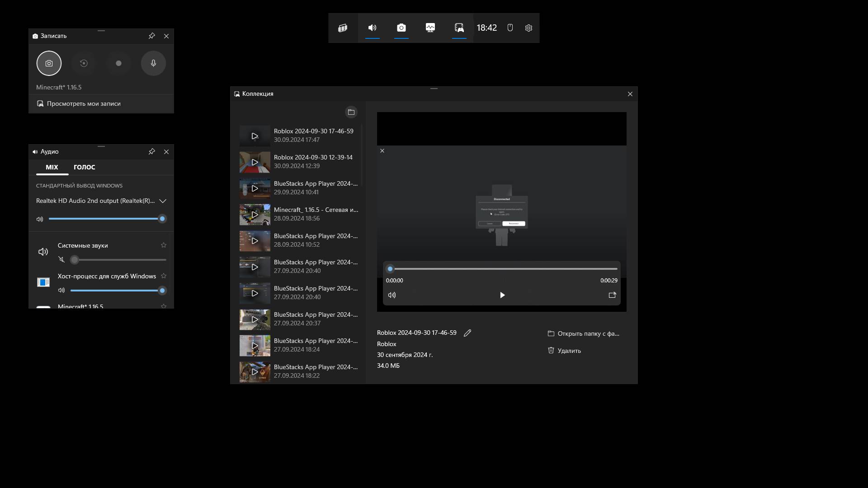The image size is (868, 488).
Task: Expand the video to full view
Action: 613,295
